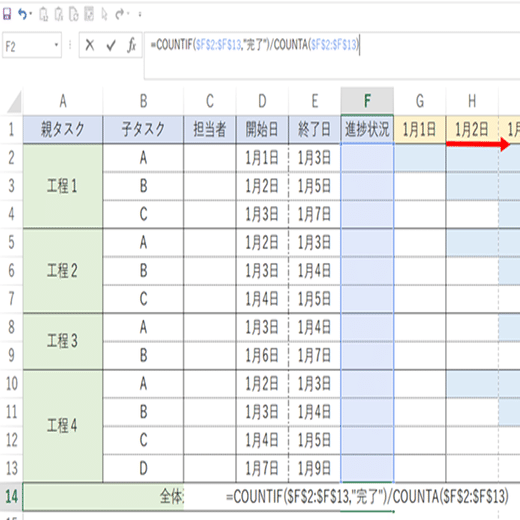Open Insert Function via fx icon
520x520 pixels.
(132, 45)
